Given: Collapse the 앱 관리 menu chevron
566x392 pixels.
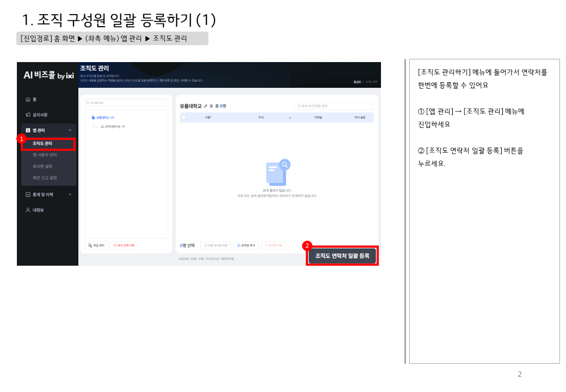Looking at the screenshot, I should tap(70, 131).
